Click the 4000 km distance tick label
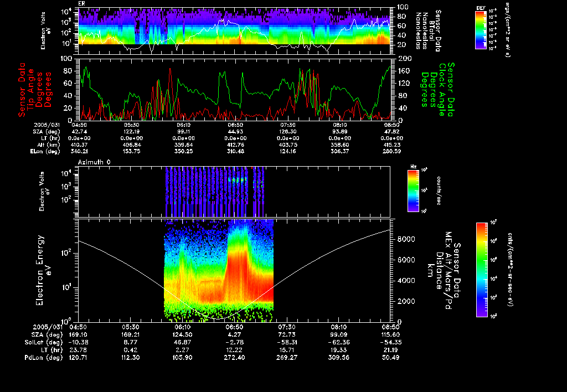This screenshot has width=567, height=392. [406, 281]
